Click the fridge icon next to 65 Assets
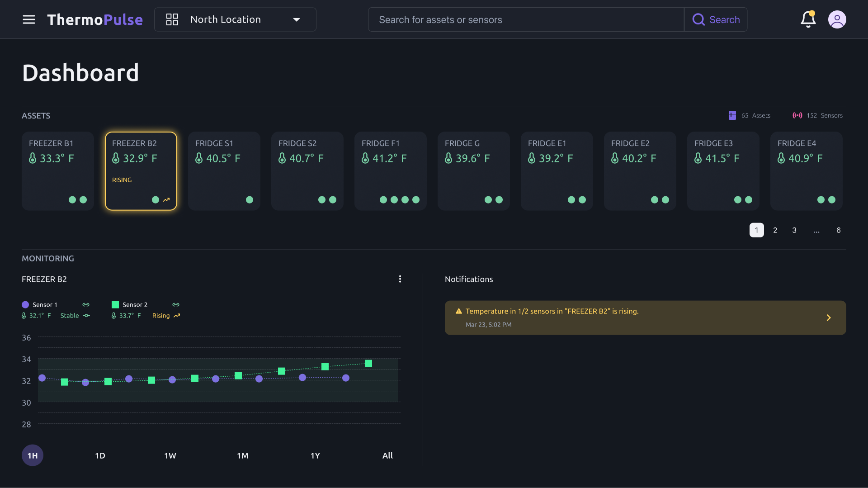Screen dimensions: 868x488 coord(732,115)
